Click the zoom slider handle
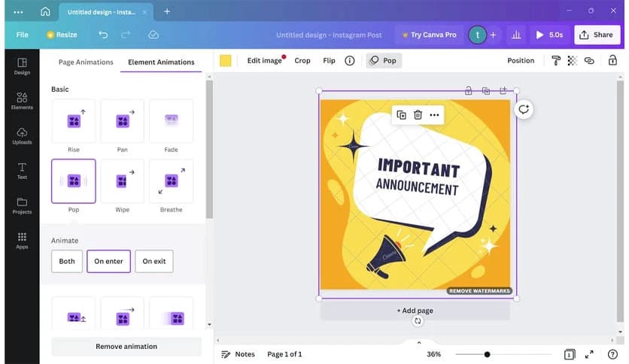 coord(487,354)
